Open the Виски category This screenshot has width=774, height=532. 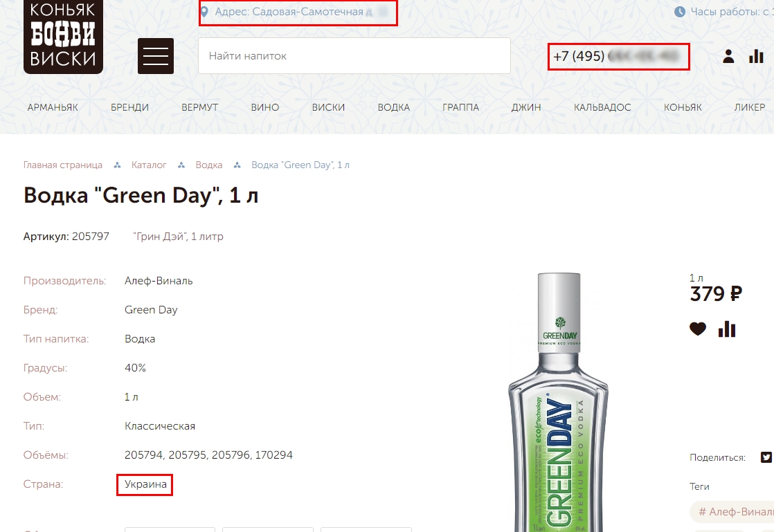coord(328,107)
